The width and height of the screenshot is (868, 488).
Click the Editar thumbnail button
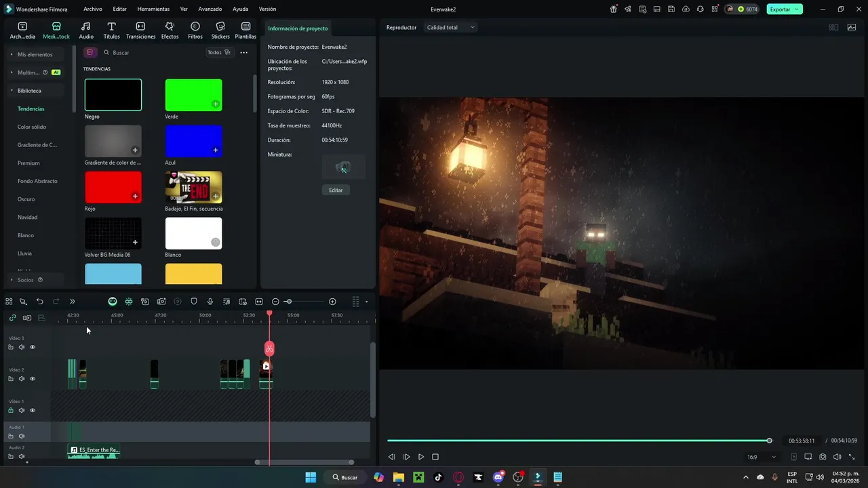pyautogui.click(x=336, y=190)
